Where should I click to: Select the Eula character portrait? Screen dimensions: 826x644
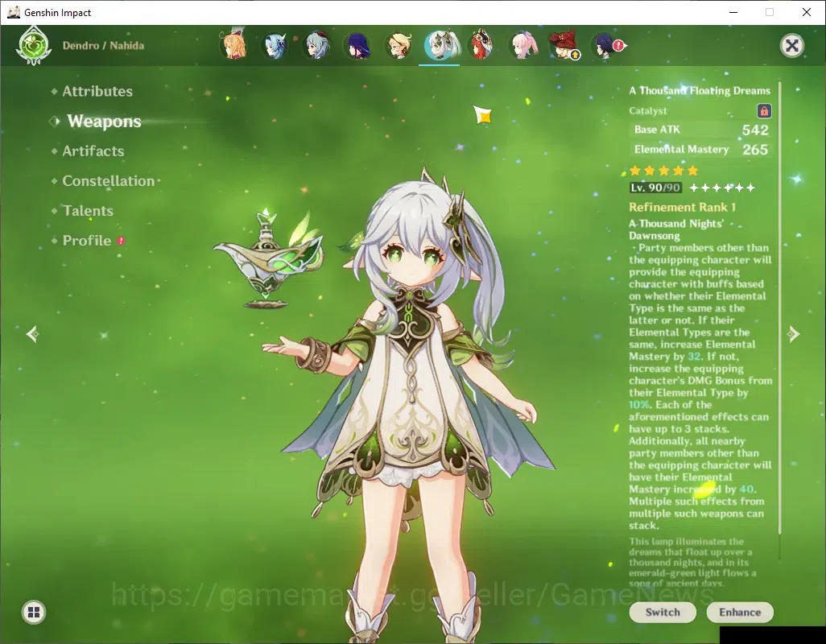tap(275, 45)
